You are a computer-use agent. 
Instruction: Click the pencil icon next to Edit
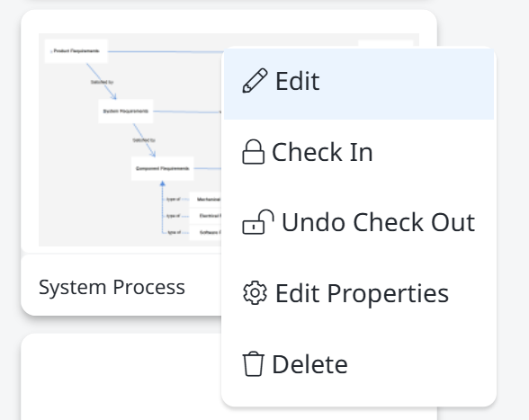[x=256, y=81]
